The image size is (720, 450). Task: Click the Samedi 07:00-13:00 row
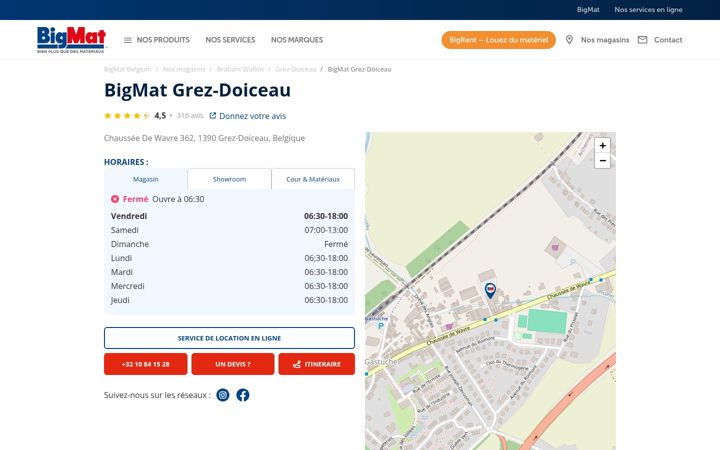coord(229,230)
